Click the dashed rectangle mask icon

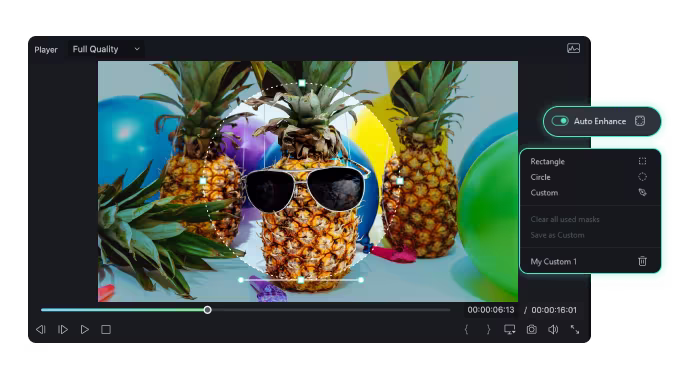click(x=642, y=161)
